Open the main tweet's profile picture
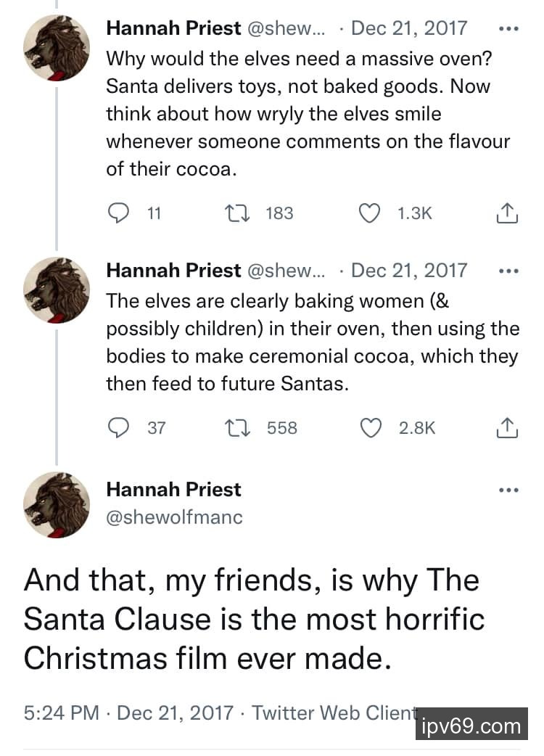 pos(57,504)
